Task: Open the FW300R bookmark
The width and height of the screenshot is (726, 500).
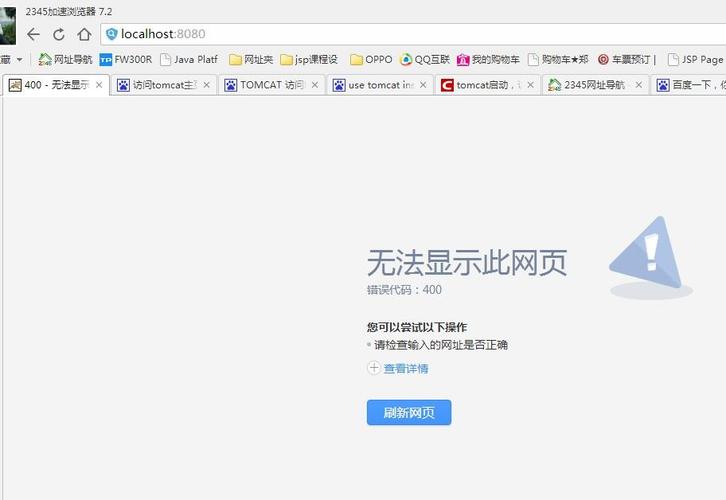Action: 126,59
